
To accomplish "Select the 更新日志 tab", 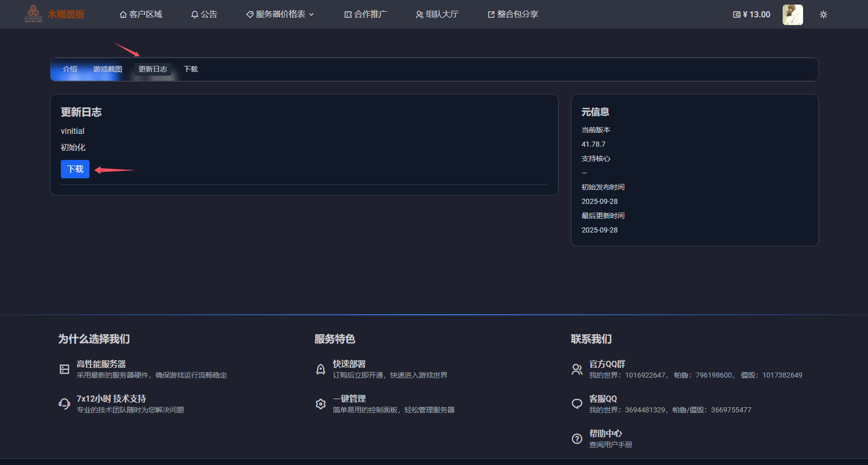I will tap(152, 69).
